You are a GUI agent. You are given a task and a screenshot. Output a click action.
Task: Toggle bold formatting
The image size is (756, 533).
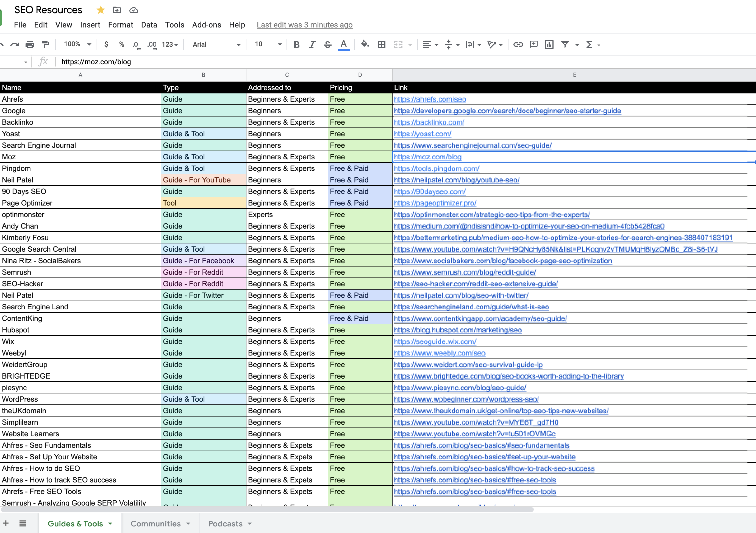[x=296, y=45]
